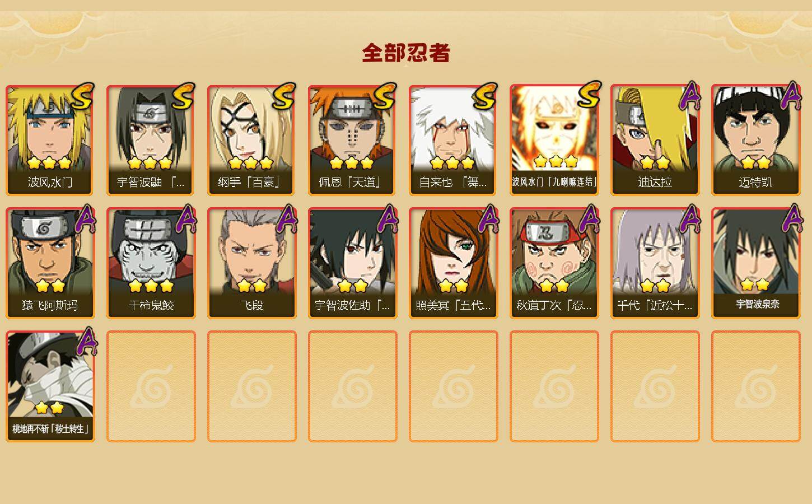Click the three stars on 干柿鬼鲛 card

point(151,286)
